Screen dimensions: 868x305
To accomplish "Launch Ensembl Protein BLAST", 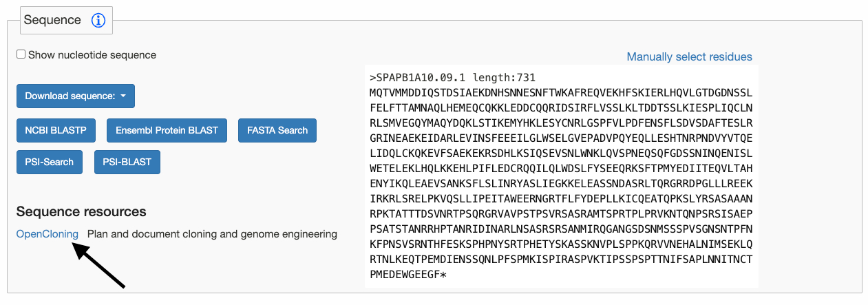I will pyautogui.click(x=167, y=129).
